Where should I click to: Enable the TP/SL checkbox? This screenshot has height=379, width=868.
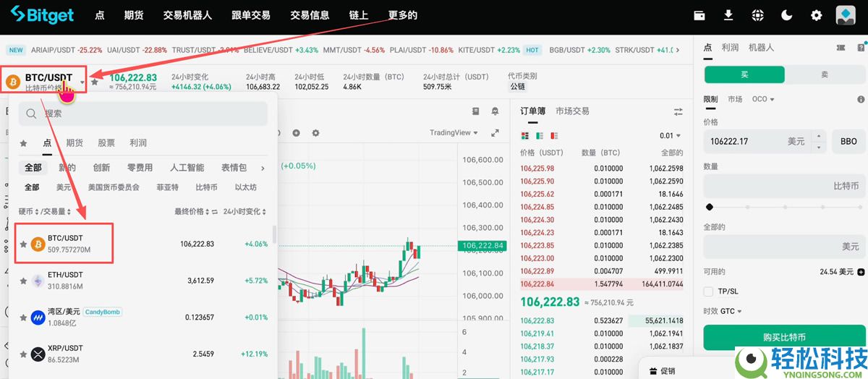708,291
